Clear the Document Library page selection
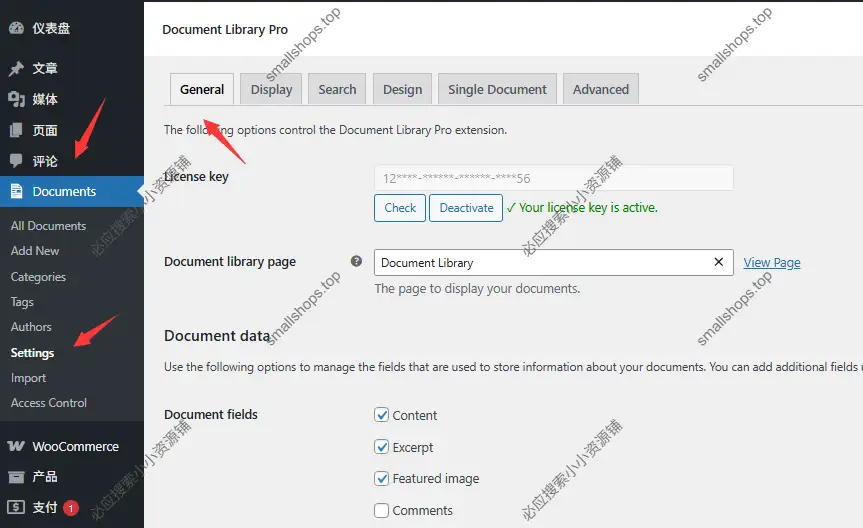 click(718, 262)
